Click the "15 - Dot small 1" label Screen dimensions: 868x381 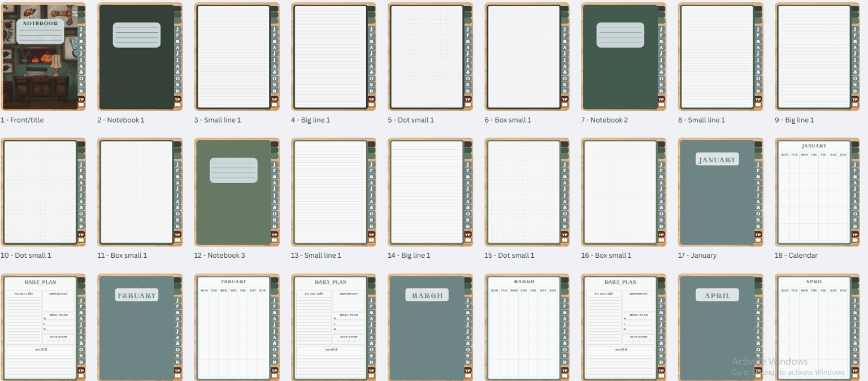click(x=509, y=256)
